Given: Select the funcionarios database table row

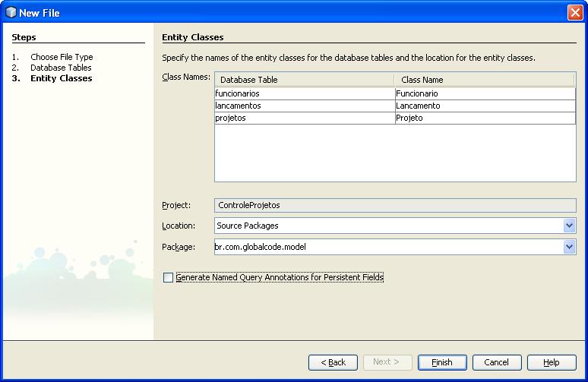Looking at the screenshot, I should 304,93.
